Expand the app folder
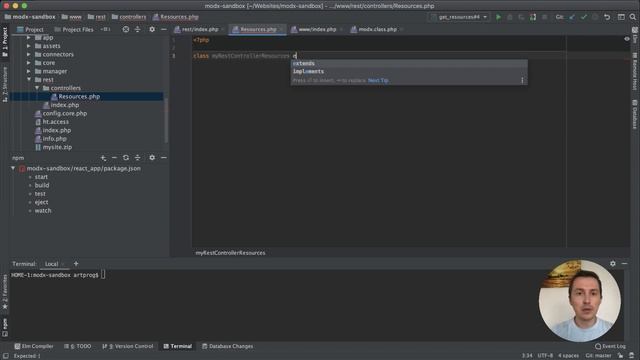The width and height of the screenshot is (640, 360). point(29,38)
